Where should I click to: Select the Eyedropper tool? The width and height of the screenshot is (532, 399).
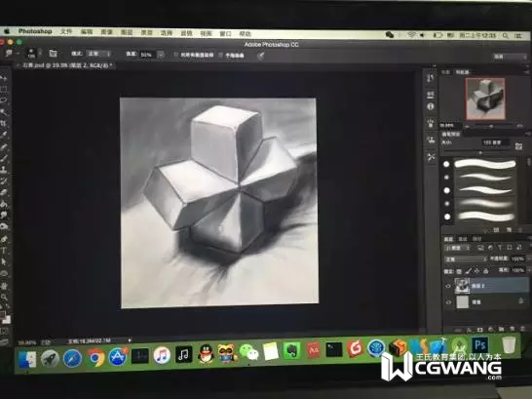click(x=4, y=135)
